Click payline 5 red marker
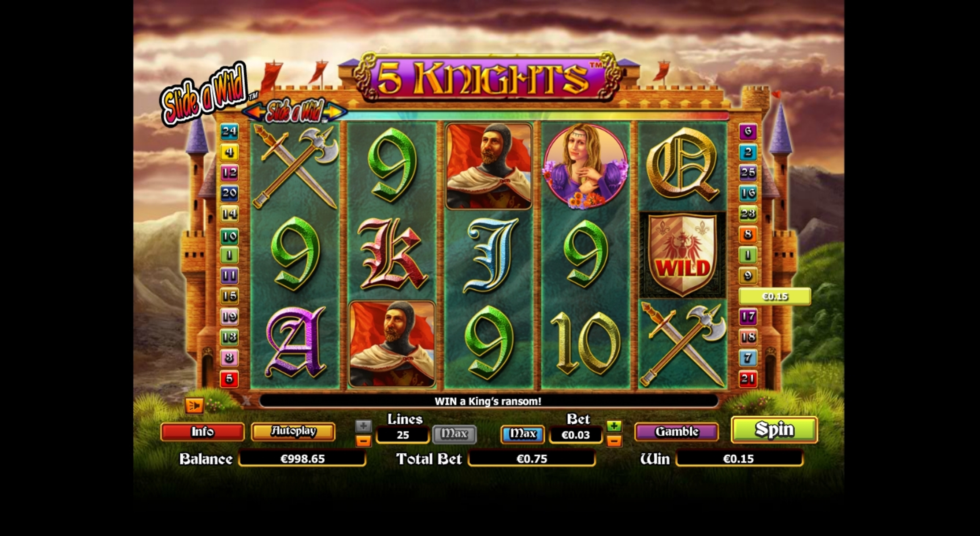 [229, 379]
